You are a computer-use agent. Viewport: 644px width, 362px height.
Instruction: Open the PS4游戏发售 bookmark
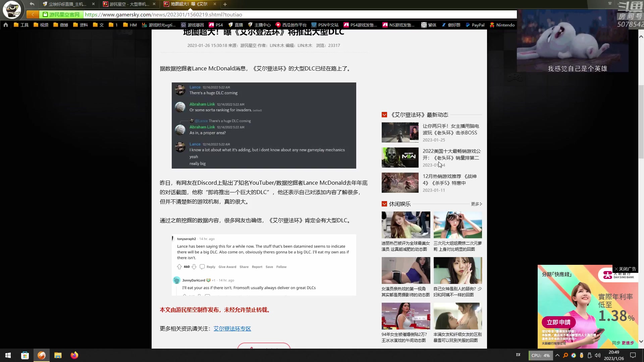point(360,25)
